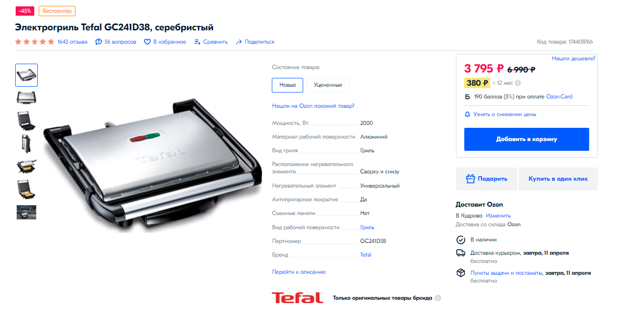Click the bell icon for price drop alerts
The width and height of the screenshot is (644, 333).
[467, 114]
